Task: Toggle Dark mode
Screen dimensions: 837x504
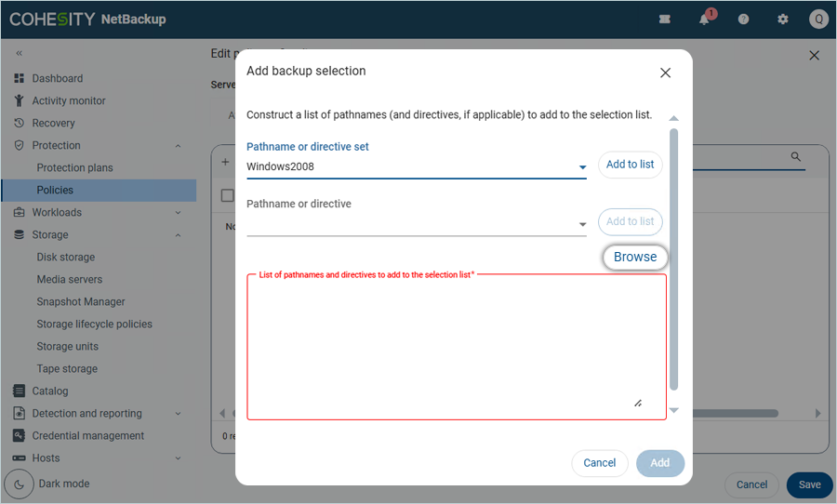Action: tap(19, 484)
